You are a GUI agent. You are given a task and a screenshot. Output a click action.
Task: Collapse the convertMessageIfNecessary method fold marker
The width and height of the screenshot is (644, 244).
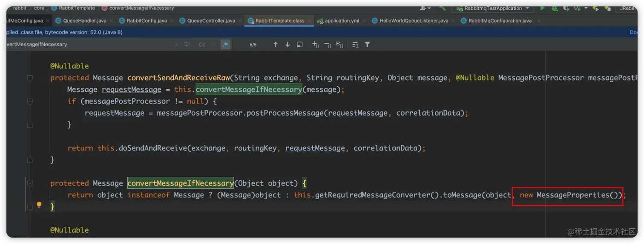30,183
